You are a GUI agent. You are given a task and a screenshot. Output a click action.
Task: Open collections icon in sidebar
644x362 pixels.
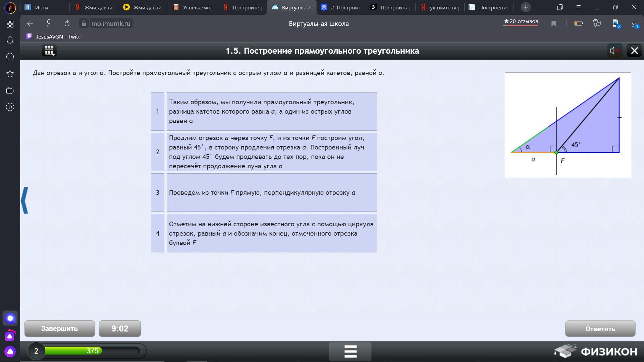coord(10,90)
